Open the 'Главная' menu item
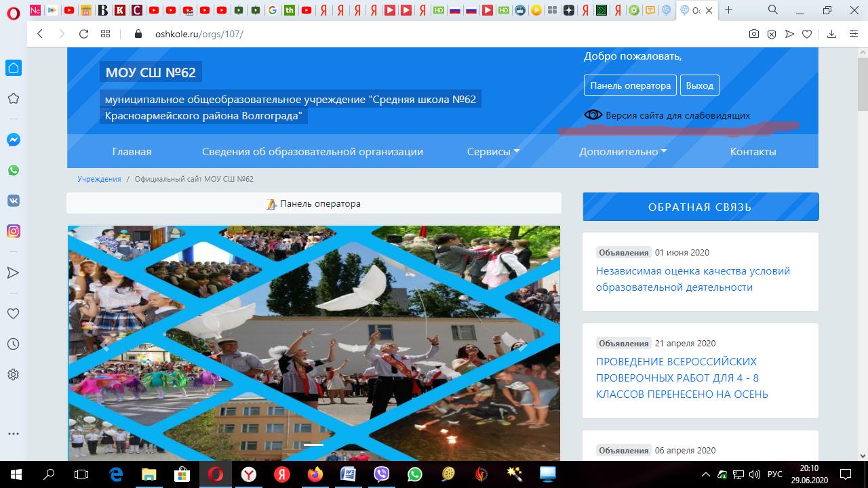This screenshot has height=488, width=868. (x=132, y=152)
